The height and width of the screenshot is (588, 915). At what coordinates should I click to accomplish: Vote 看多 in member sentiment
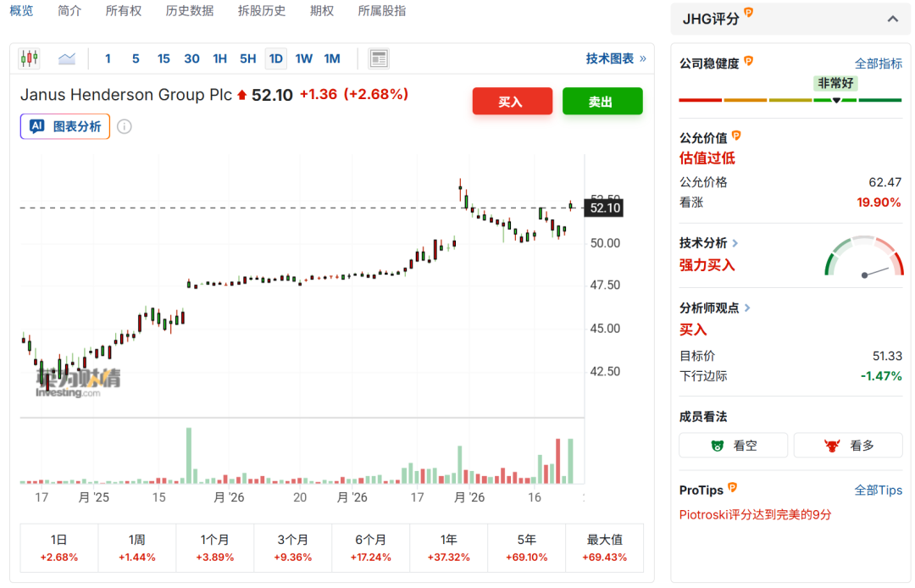[x=848, y=446]
